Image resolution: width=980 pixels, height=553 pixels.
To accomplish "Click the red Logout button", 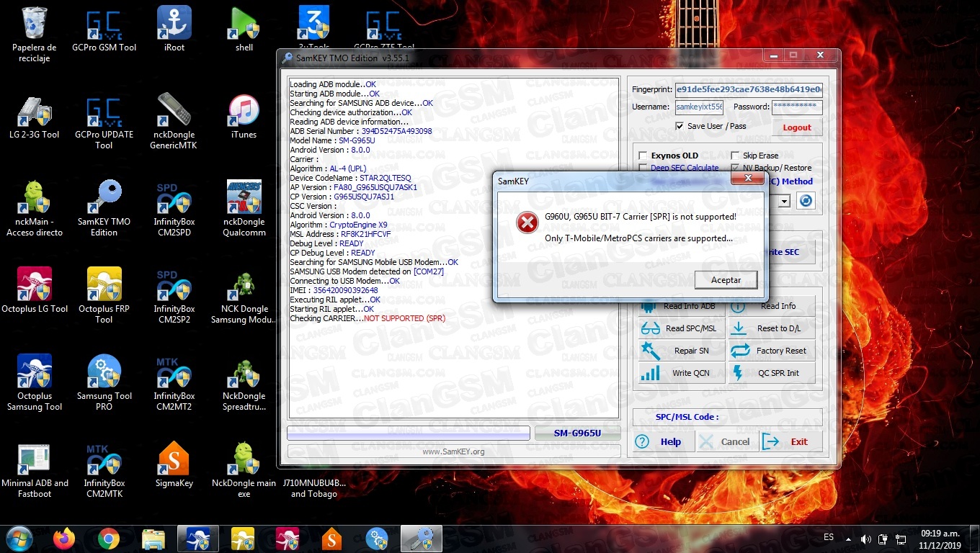I will pyautogui.click(x=797, y=127).
